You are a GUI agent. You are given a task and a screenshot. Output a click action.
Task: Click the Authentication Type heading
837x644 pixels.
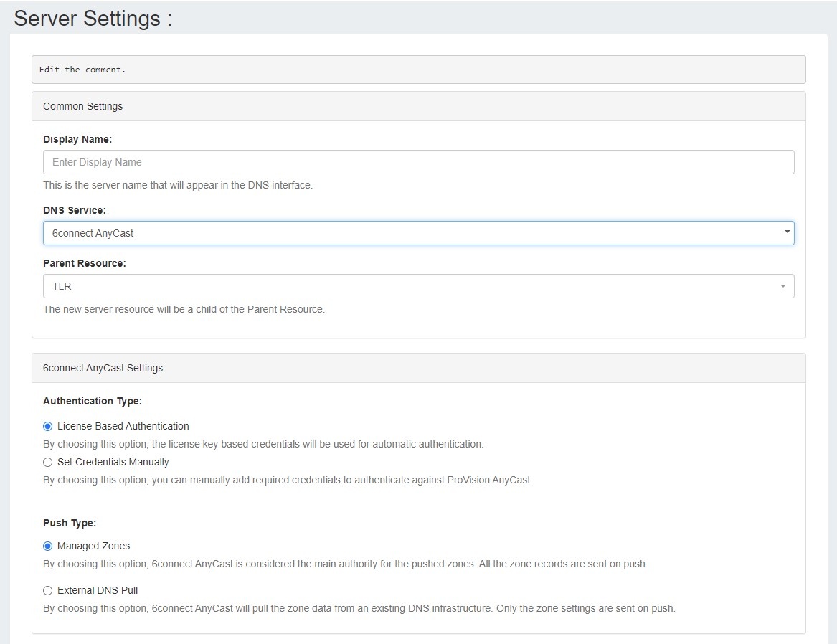coord(93,401)
